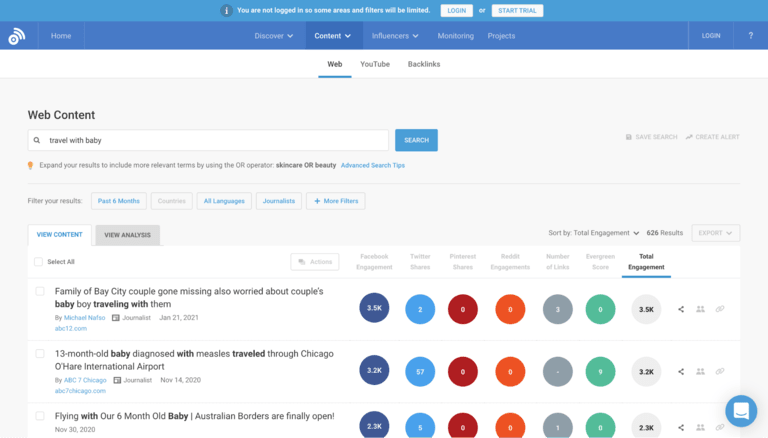768x438 pixels.
Task: Tick checkbox for Bay City couple article
Action: [x=40, y=291]
